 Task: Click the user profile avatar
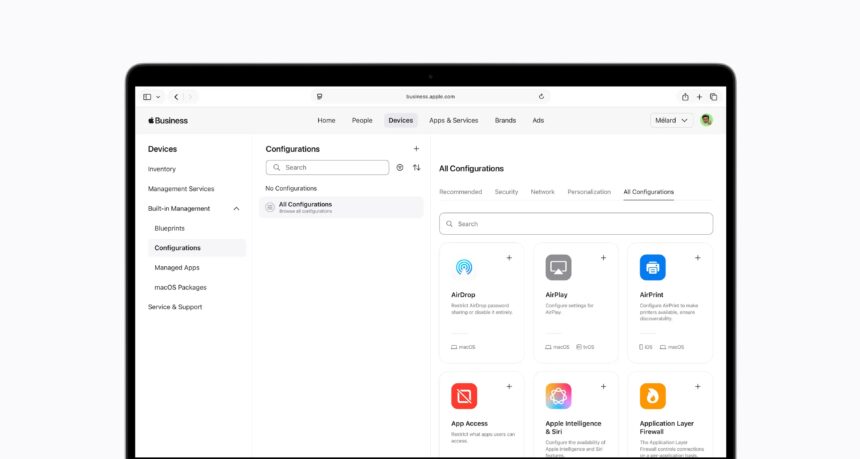pyautogui.click(x=706, y=120)
